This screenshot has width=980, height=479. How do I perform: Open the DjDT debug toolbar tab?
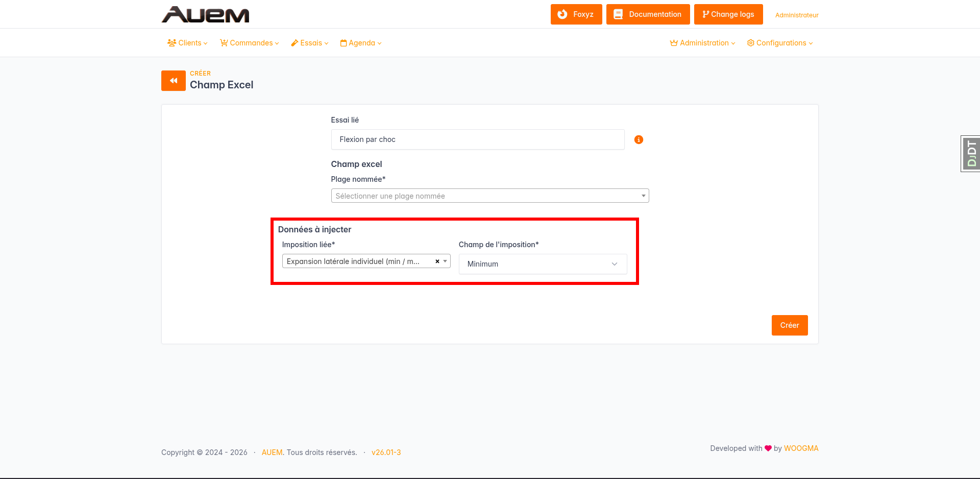click(x=970, y=154)
